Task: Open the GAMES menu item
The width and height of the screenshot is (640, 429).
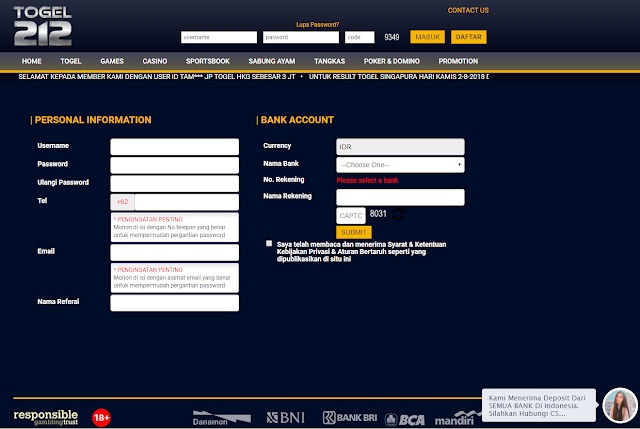Action: tap(112, 61)
